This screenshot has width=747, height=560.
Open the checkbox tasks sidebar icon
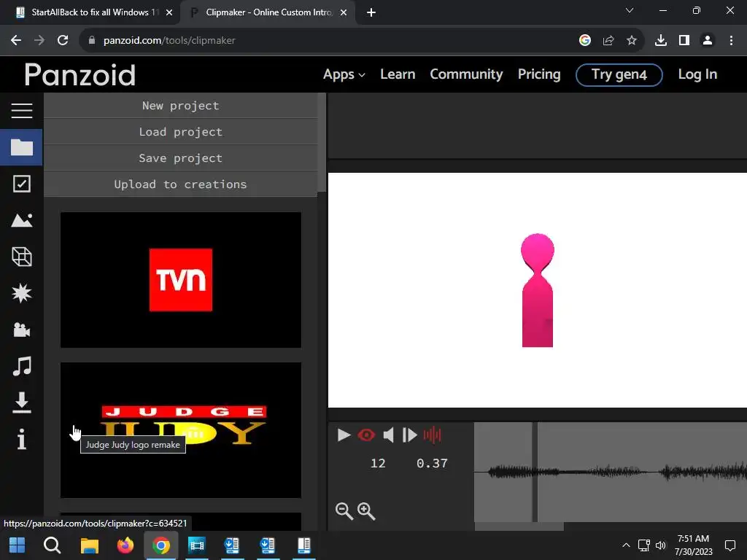21,184
